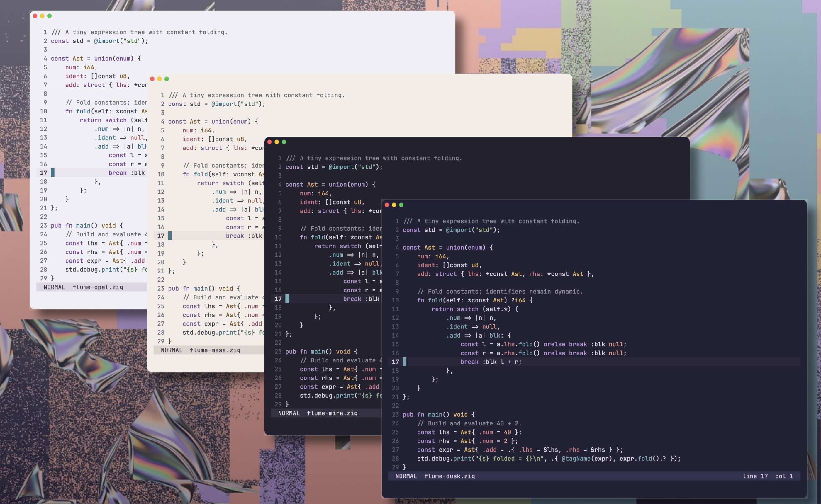This screenshot has height=504, width=821.
Task: Click "const Ast = union(enum) {" in flume-opal.zig
Action: pyautogui.click(x=96, y=59)
